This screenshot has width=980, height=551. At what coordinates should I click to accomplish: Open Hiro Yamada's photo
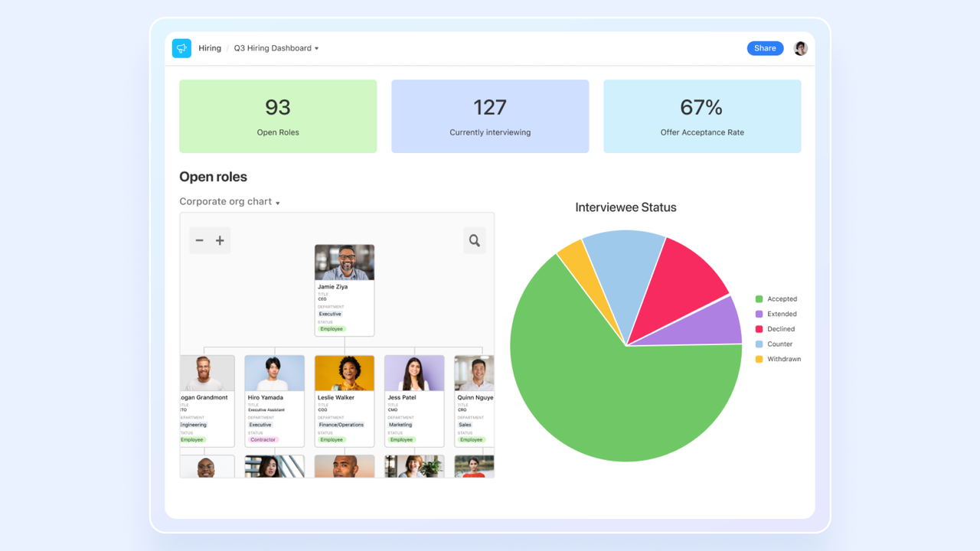(275, 373)
